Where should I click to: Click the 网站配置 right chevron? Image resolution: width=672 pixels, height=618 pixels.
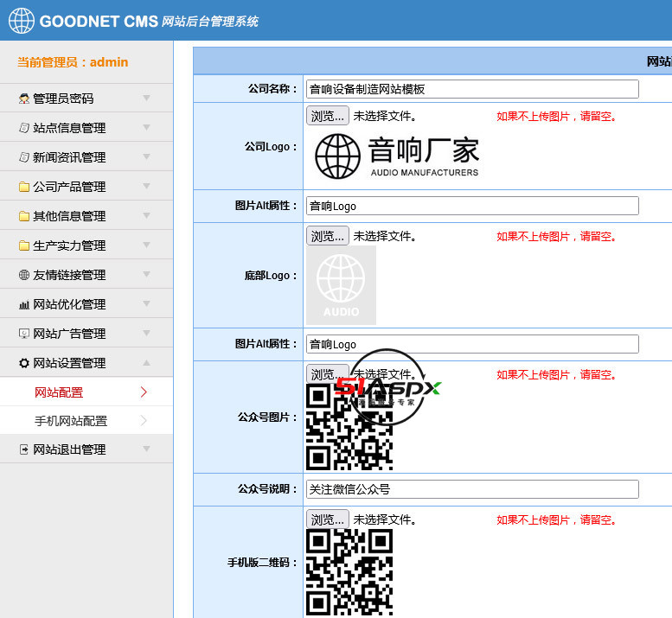coord(144,392)
